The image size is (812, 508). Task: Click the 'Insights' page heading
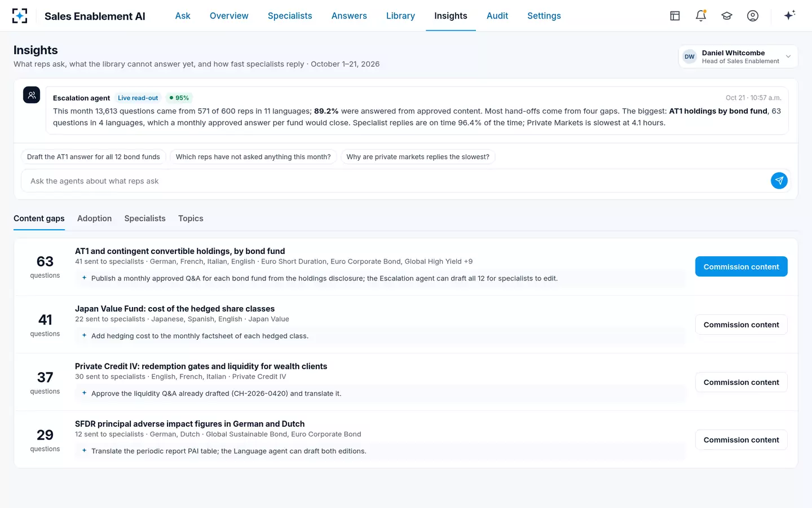pyautogui.click(x=36, y=50)
